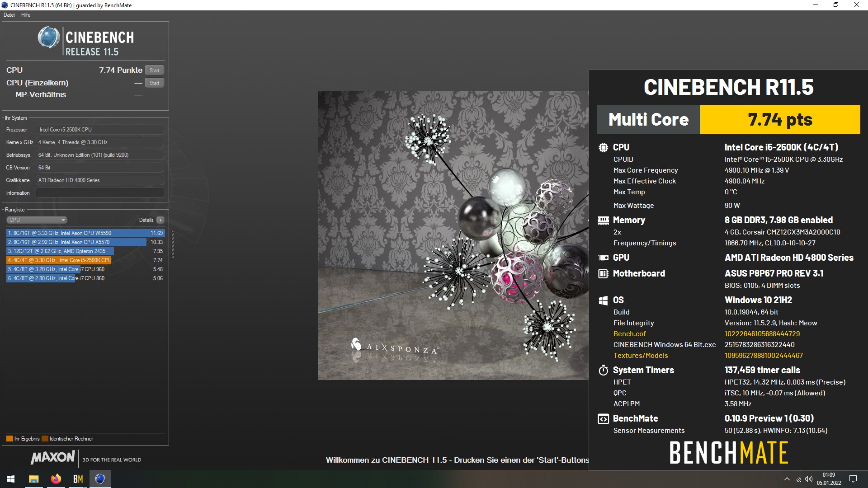Viewport: 868px width, 488px height.
Task: Select ranking row Xeon CPU X5570
Action: coord(85,242)
